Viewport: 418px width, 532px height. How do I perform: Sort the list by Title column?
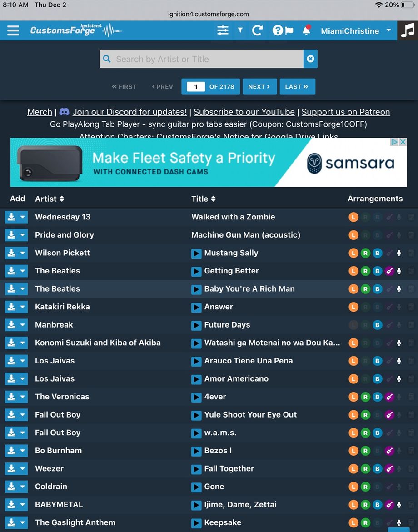coord(203,199)
